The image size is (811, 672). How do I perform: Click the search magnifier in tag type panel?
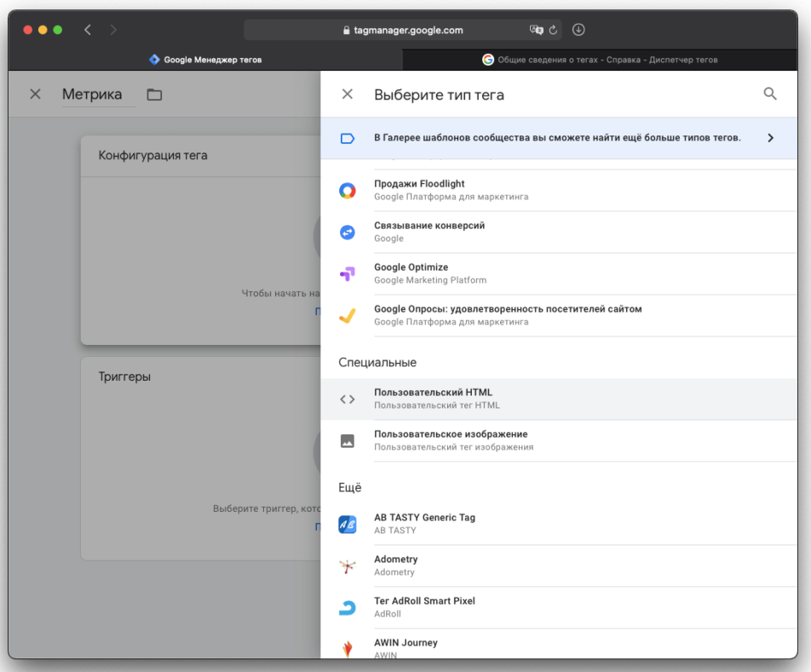coord(770,95)
